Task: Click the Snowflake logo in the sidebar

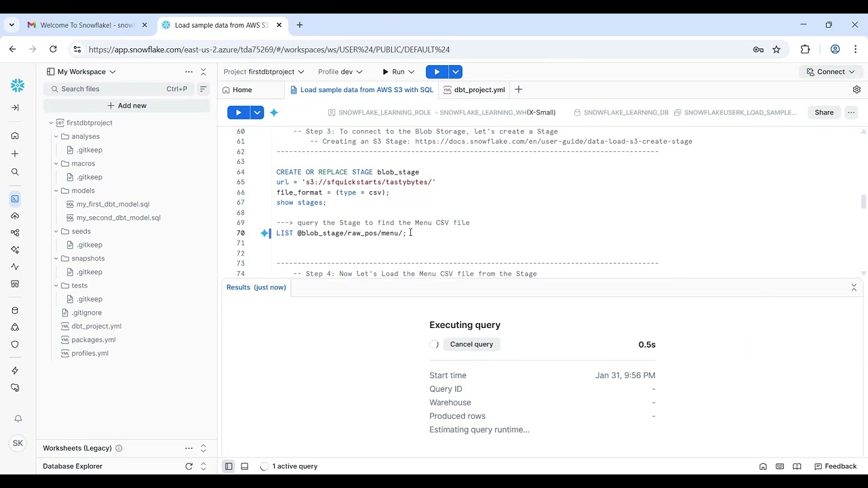Action: pos(18,85)
